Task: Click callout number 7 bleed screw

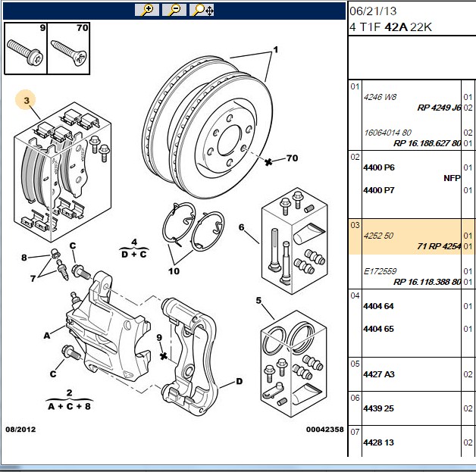Action: pyautogui.click(x=33, y=278)
